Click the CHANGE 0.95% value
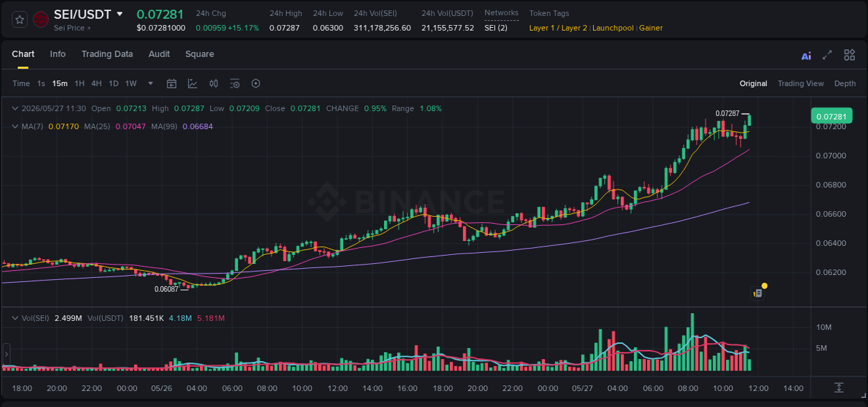 (x=376, y=108)
